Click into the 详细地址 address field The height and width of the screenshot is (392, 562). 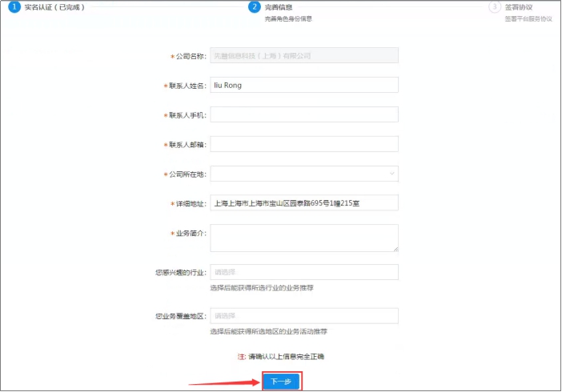(303, 203)
